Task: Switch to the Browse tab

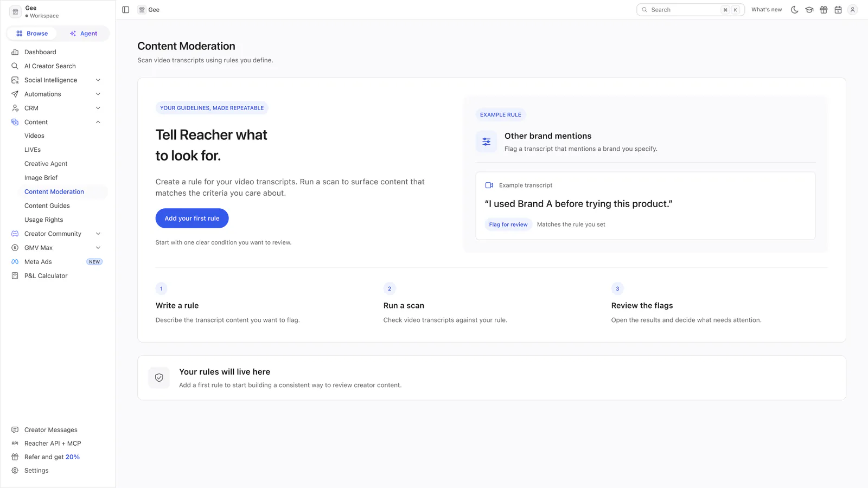Action: (x=32, y=34)
